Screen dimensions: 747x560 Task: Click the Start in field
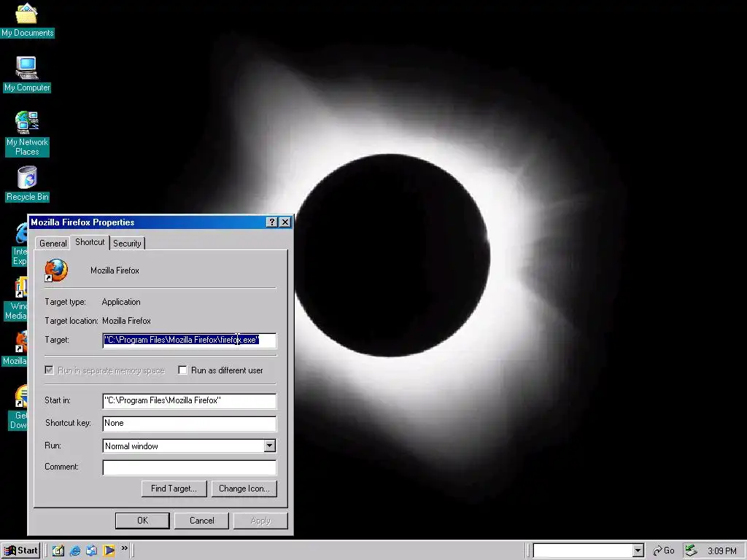coord(189,400)
